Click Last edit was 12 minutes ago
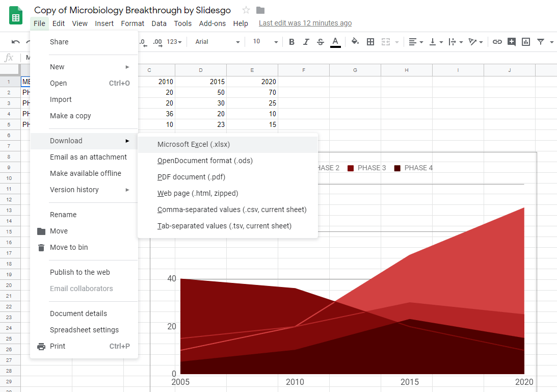 click(x=305, y=23)
